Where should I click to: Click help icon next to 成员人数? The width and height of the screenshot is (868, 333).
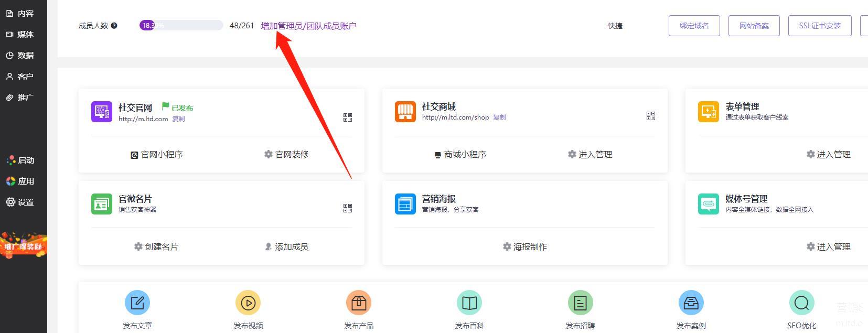pos(114,26)
